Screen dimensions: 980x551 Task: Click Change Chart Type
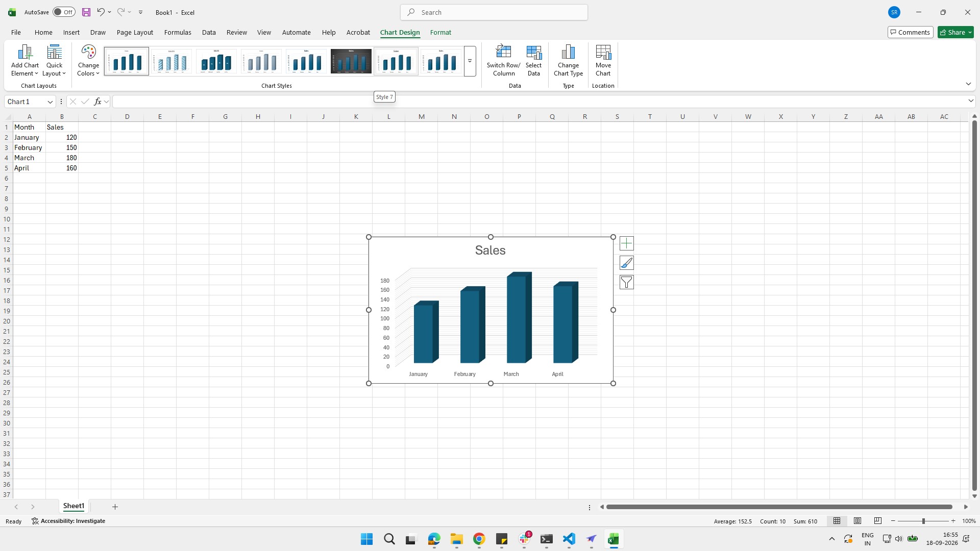tap(568, 60)
